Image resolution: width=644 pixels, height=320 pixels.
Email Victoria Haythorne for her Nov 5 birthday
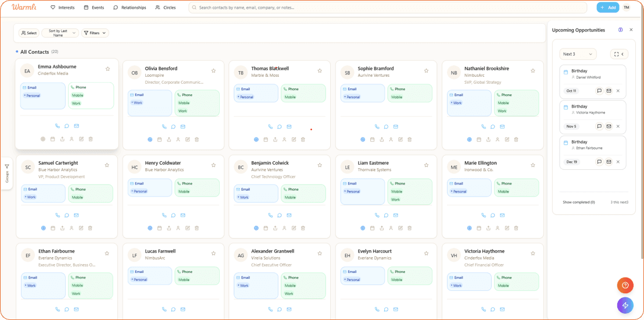(x=609, y=126)
